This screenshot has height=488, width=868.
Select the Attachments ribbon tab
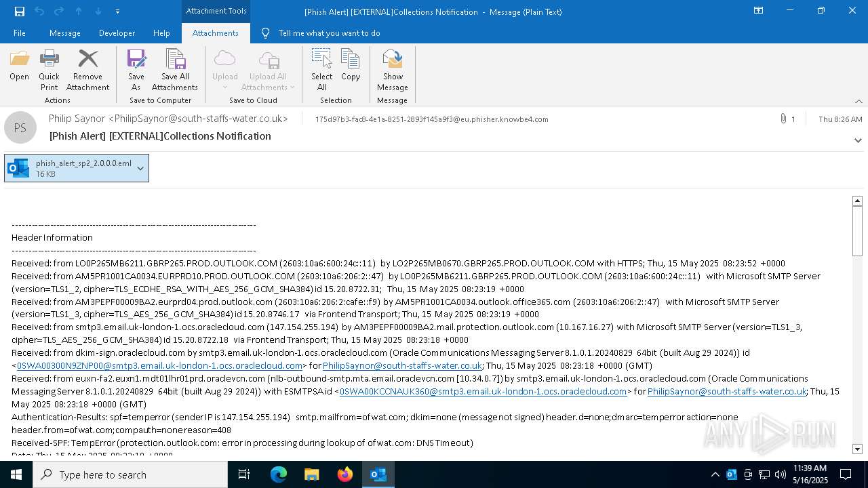coord(216,33)
